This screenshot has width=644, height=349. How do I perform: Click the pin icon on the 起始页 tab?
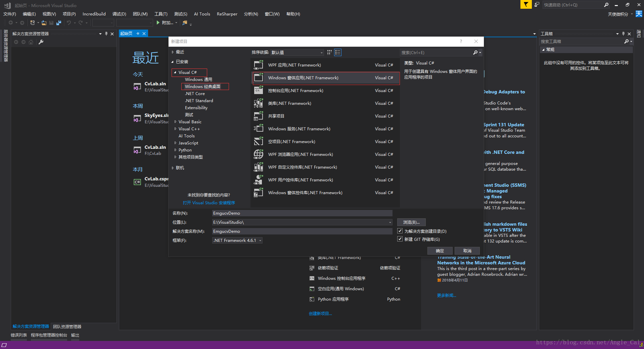pyautogui.click(x=138, y=34)
